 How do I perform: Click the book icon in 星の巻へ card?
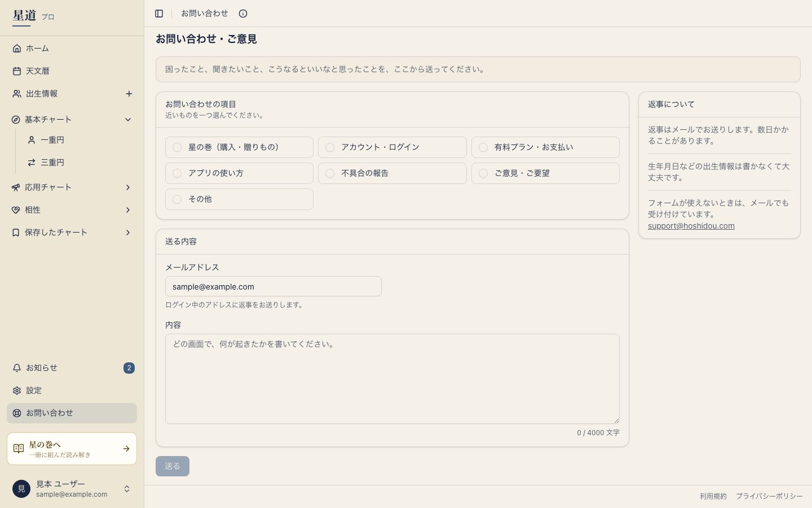[19, 449]
